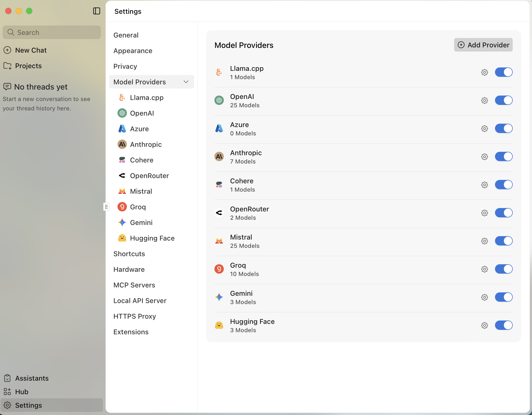
Task: Click the Hub grid icon
Action: (7, 392)
